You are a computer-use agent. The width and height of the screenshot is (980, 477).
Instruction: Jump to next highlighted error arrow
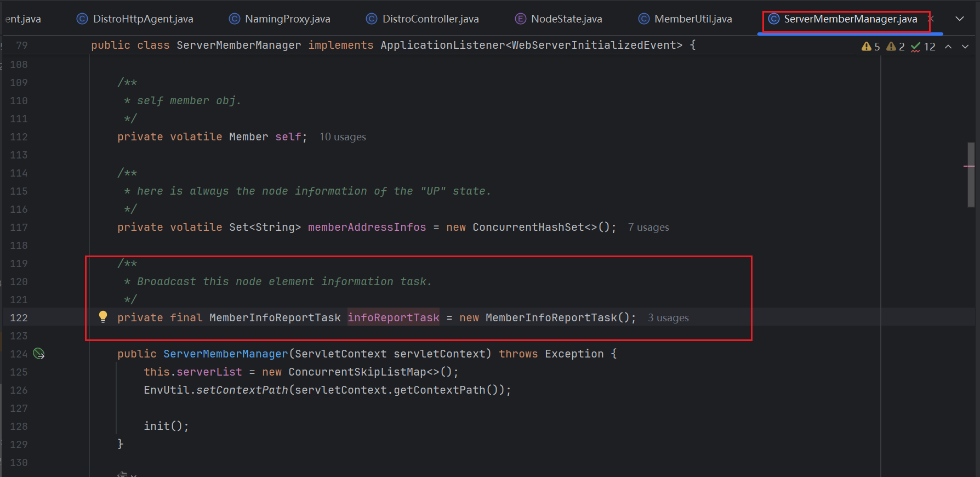[x=965, y=47]
